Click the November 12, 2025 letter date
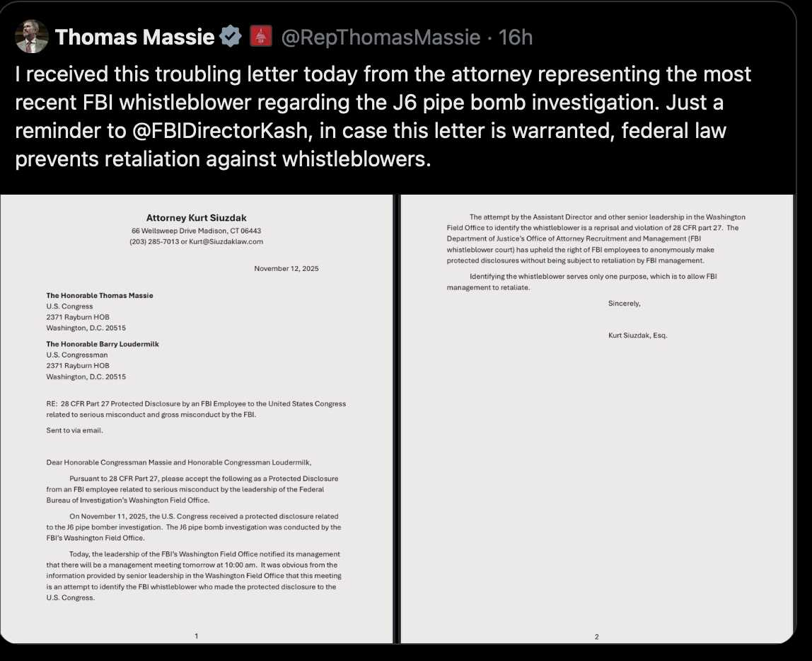The height and width of the screenshot is (661, 812). pyautogui.click(x=286, y=269)
